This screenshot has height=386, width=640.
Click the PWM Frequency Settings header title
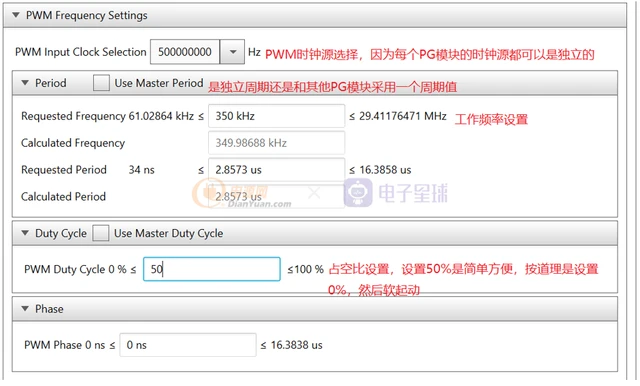87,16
